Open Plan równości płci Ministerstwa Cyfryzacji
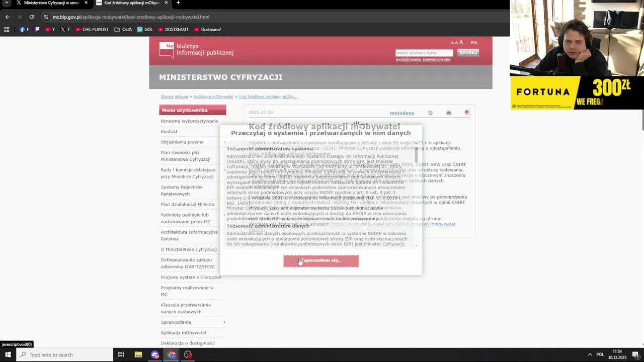The image size is (644, 362). click(186, 156)
